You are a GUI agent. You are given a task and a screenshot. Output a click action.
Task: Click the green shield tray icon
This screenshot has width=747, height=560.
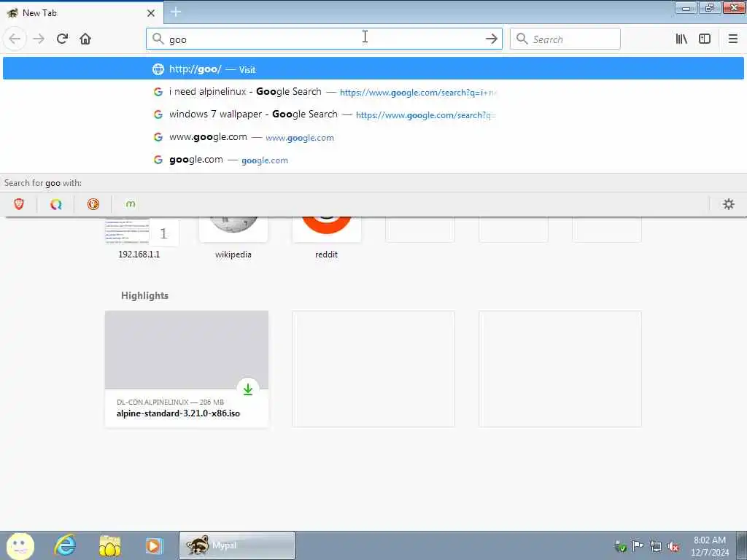point(620,546)
